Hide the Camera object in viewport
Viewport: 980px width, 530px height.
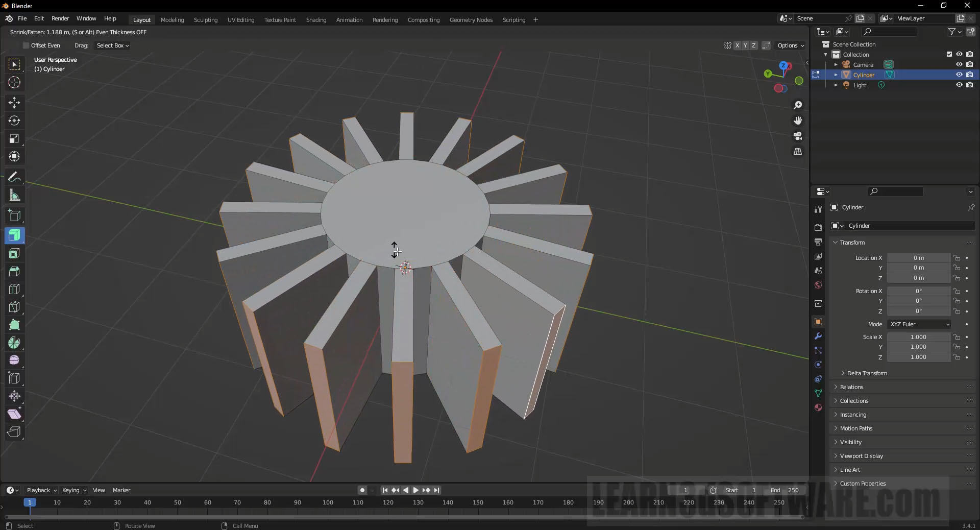959,64
